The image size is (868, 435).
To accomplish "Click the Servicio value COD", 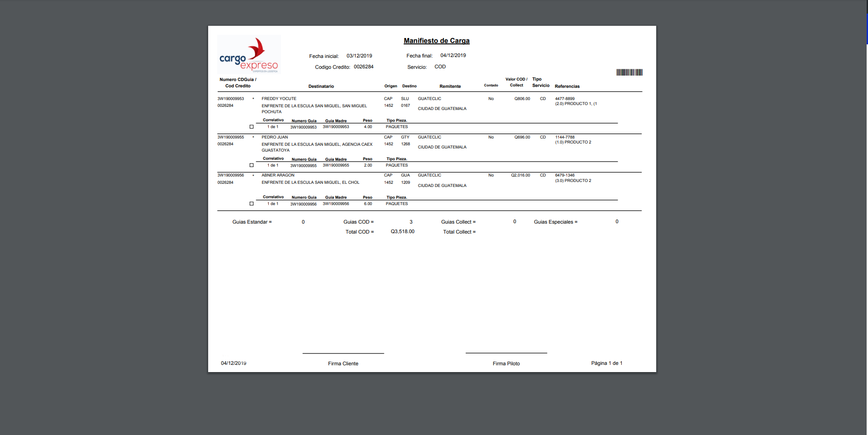I will [440, 67].
